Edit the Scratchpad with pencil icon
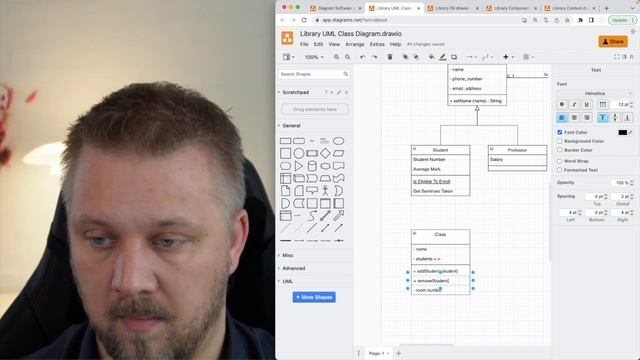 tap(339, 93)
